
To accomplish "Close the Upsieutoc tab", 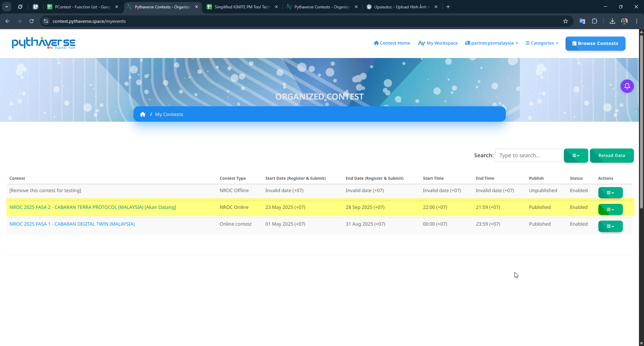I will 436,7.
